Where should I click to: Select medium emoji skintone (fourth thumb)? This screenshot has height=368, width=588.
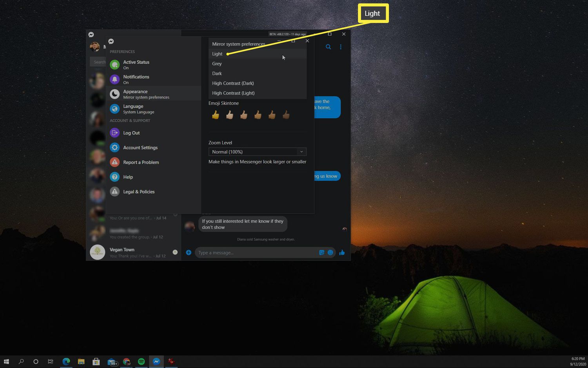258,115
